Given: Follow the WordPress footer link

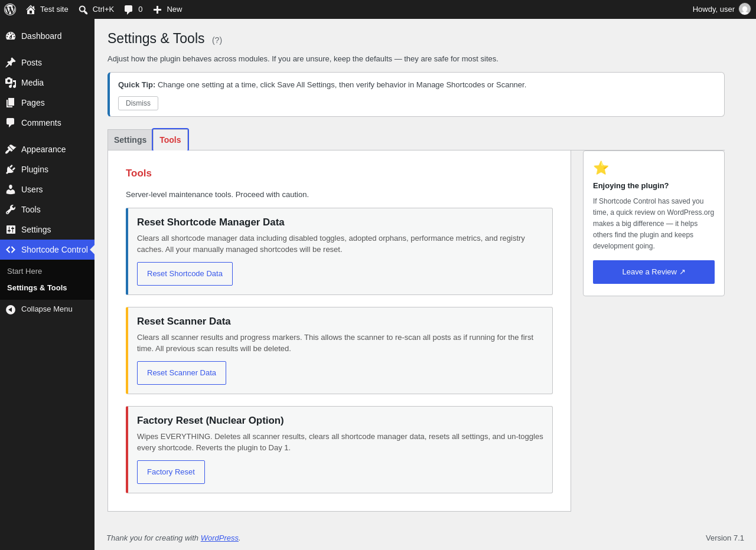Looking at the screenshot, I should 219,538.
